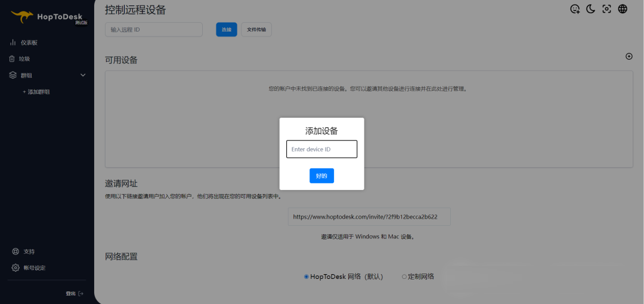Expand the 群组 chevron
The height and width of the screenshot is (304, 644).
point(83,75)
